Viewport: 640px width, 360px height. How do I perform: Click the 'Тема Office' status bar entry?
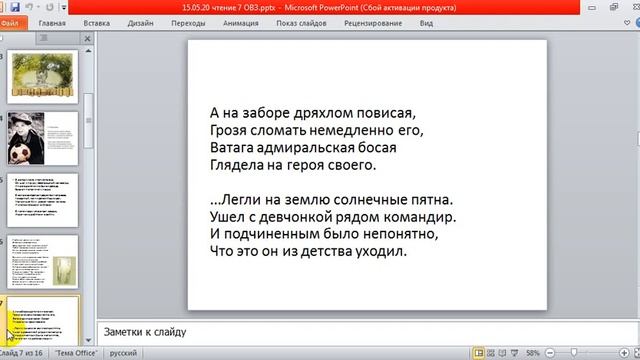(76, 353)
